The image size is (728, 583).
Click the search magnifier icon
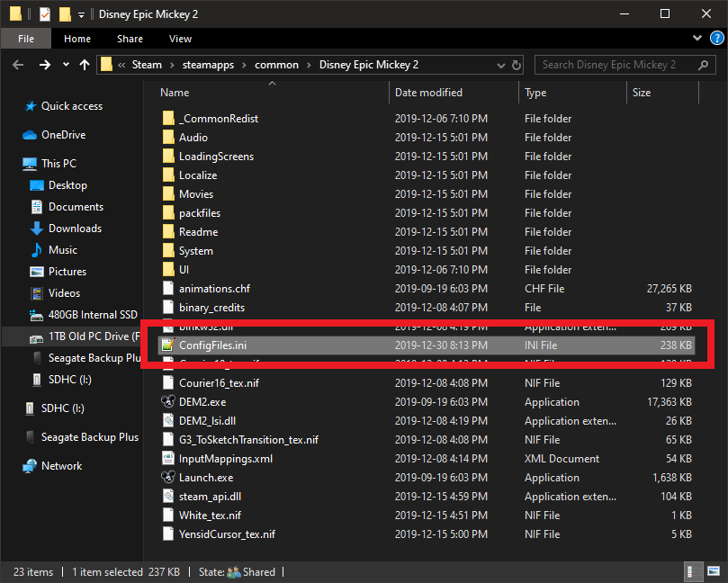[704, 65]
